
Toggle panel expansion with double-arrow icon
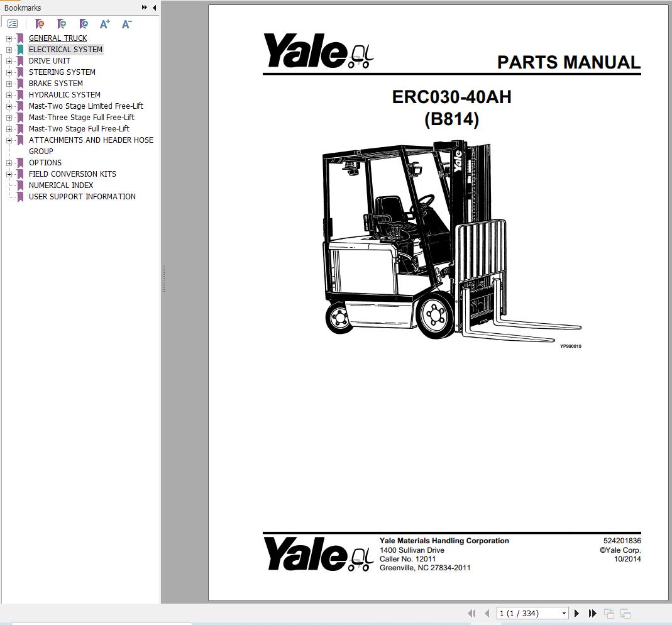[x=145, y=8]
